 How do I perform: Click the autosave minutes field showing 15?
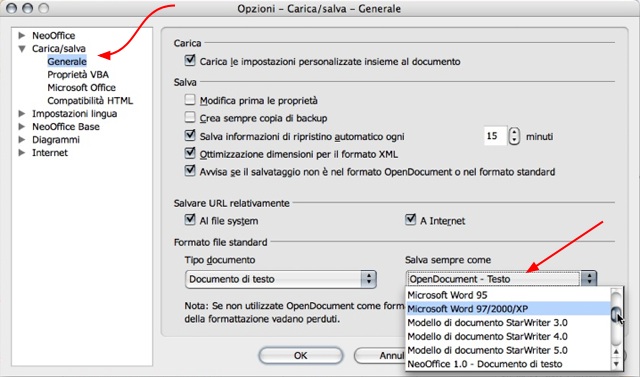pos(495,136)
